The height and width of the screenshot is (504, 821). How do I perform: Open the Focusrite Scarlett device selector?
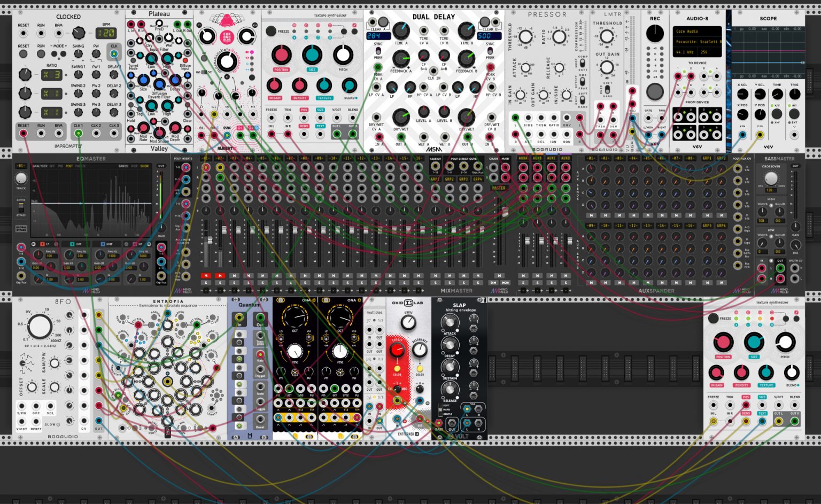coord(698,42)
